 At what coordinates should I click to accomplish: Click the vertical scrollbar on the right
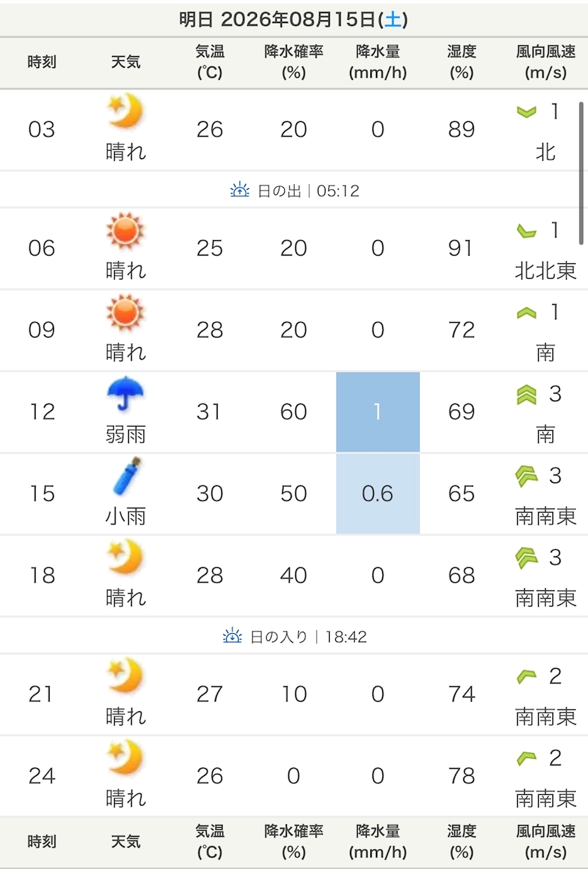pyautogui.click(x=581, y=173)
